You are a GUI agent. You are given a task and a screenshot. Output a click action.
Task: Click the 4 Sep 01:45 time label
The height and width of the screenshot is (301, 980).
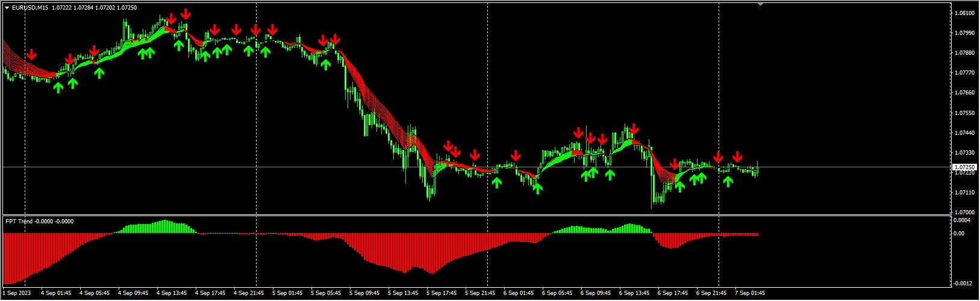[57, 294]
